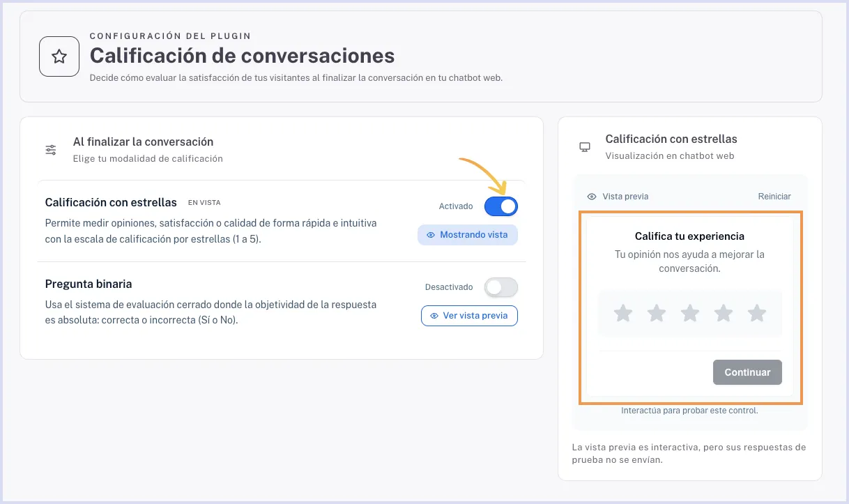Click La vista previa es interactiva note
The width and height of the screenshot is (849, 504).
[x=689, y=453]
